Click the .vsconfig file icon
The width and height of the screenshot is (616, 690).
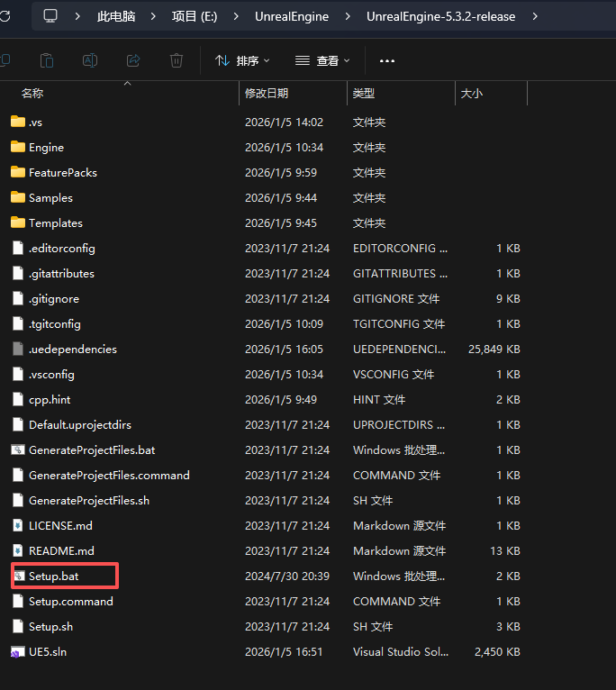[18, 374]
